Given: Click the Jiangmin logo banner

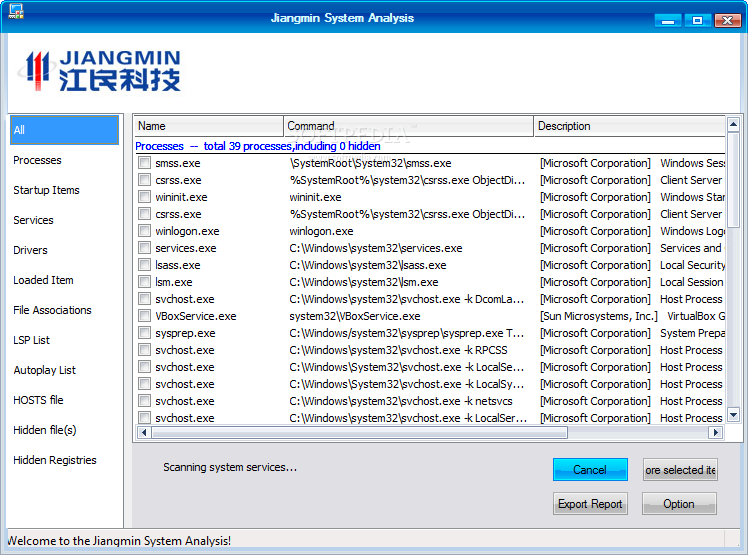Looking at the screenshot, I should [x=99, y=72].
